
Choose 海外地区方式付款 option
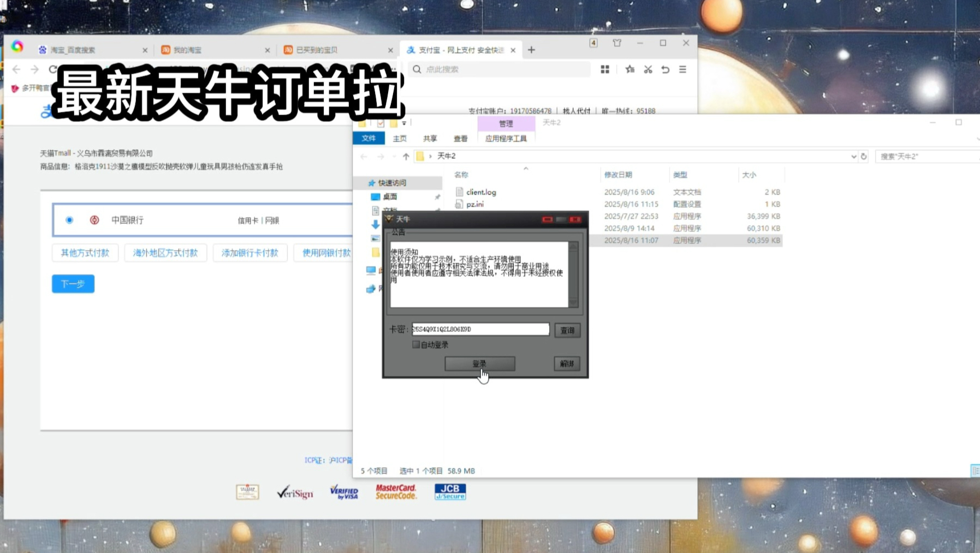pos(165,253)
